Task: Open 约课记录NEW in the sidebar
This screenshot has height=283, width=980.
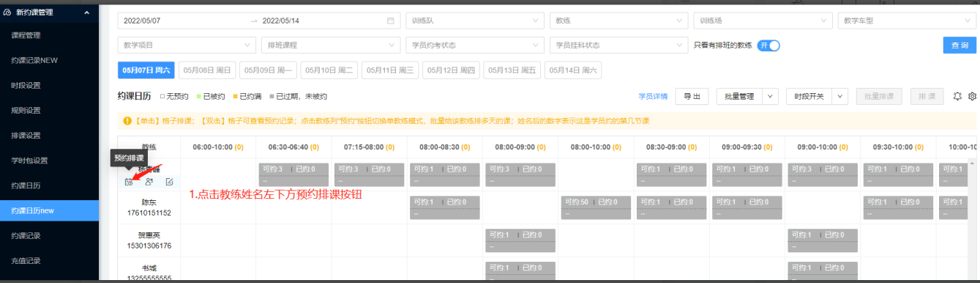Action: [34, 60]
